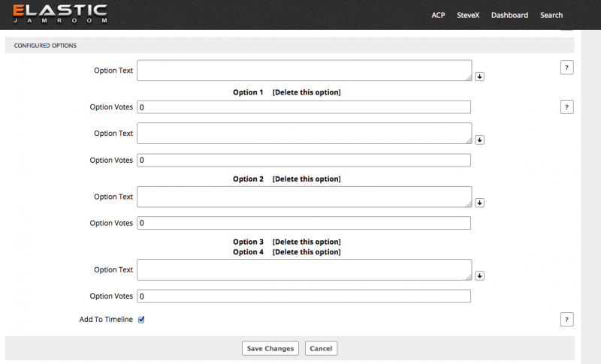Screen dimensions: 601x364
Task: Click into Option 2 Option Text area
Action: [304, 197]
